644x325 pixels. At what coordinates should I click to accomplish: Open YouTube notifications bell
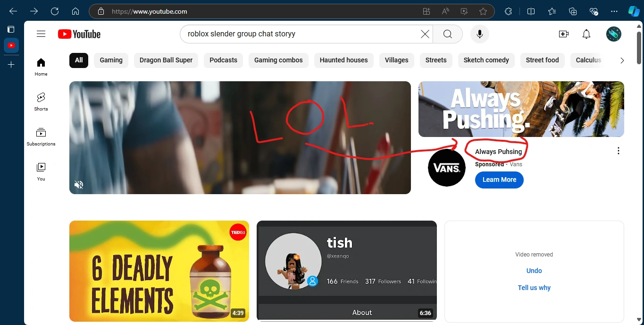586,34
